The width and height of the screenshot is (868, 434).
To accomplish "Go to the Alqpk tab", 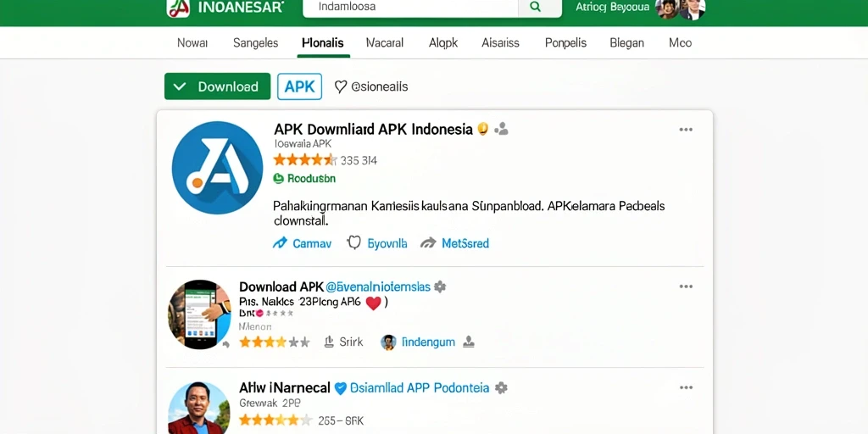I will coord(443,42).
